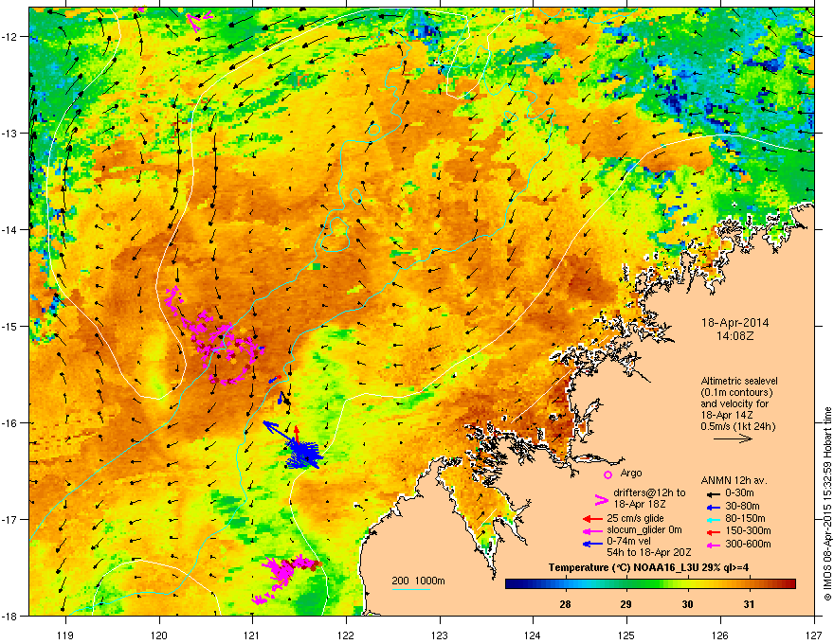This screenshot has width=834, height=644.
Task: Click the colorbar tick label 29
Action: [x=626, y=604]
